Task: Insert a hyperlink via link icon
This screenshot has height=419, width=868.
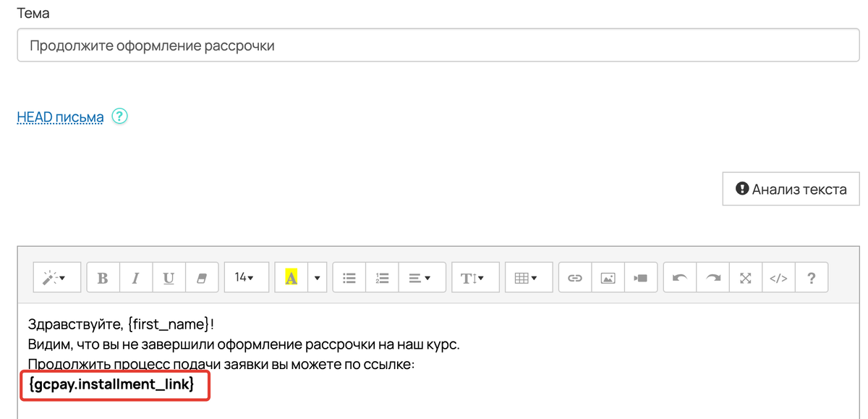Action: pyautogui.click(x=575, y=277)
